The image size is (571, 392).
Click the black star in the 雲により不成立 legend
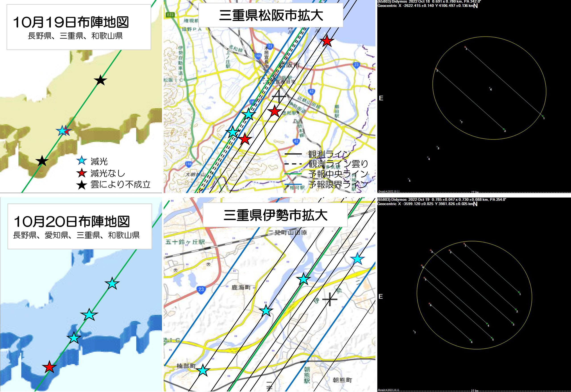pos(82,185)
